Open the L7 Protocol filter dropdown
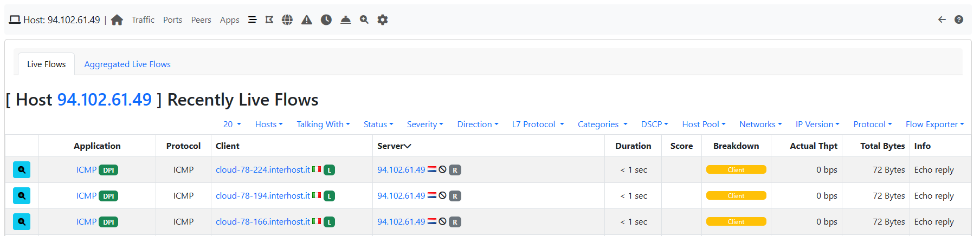The height and width of the screenshot is (236, 980). (538, 124)
